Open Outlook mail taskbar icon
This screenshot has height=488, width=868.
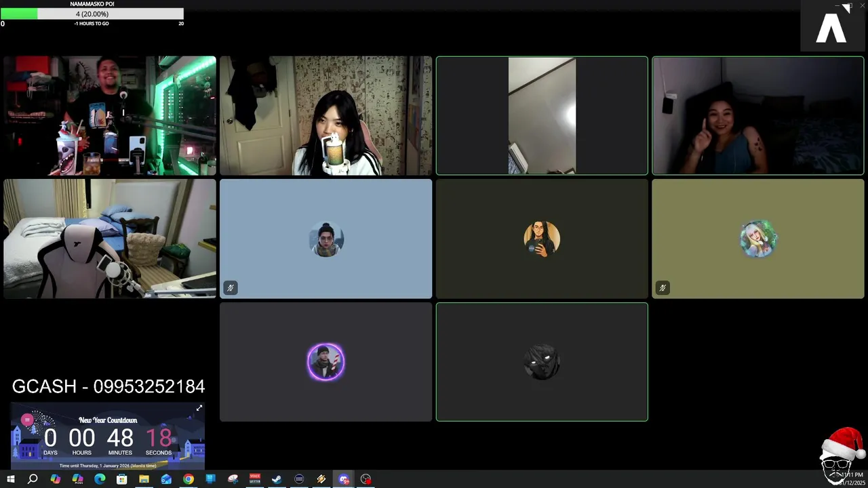pyautogui.click(x=166, y=479)
